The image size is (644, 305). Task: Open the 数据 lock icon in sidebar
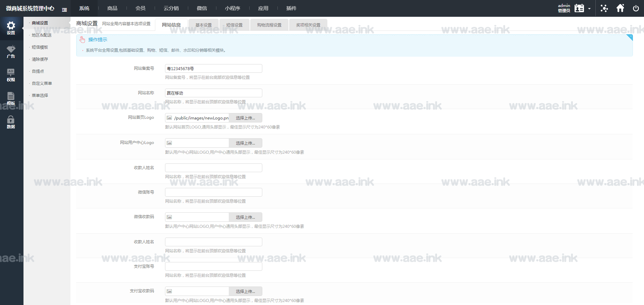(11, 119)
